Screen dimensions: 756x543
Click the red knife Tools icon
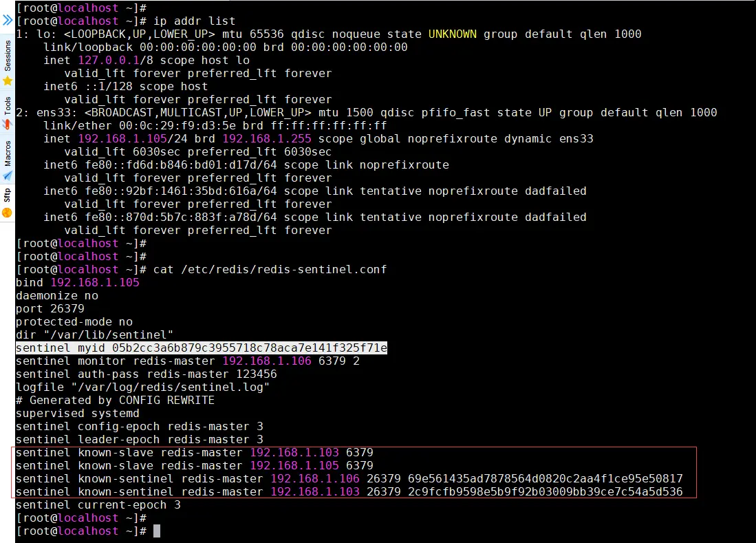click(x=8, y=125)
